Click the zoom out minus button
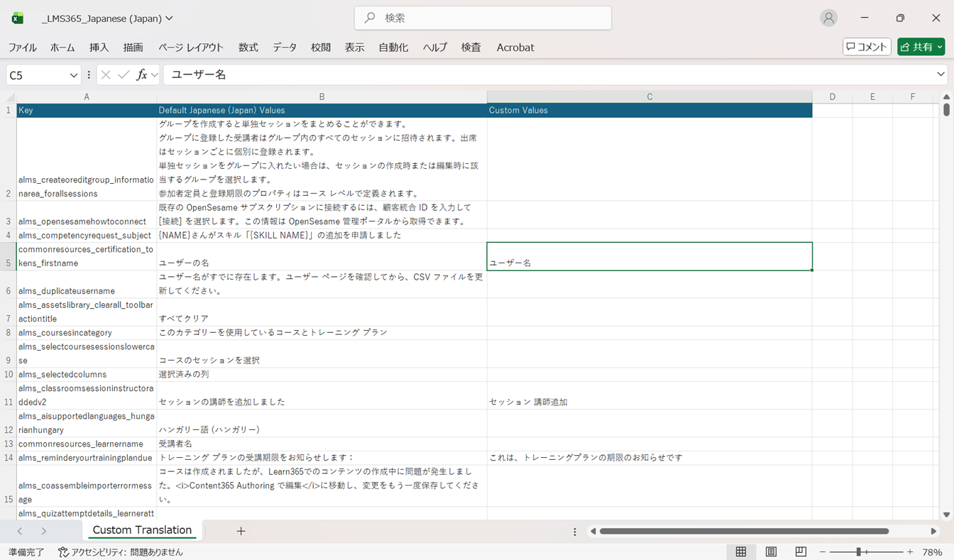The width and height of the screenshot is (954, 560). pyautogui.click(x=823, y=552)
